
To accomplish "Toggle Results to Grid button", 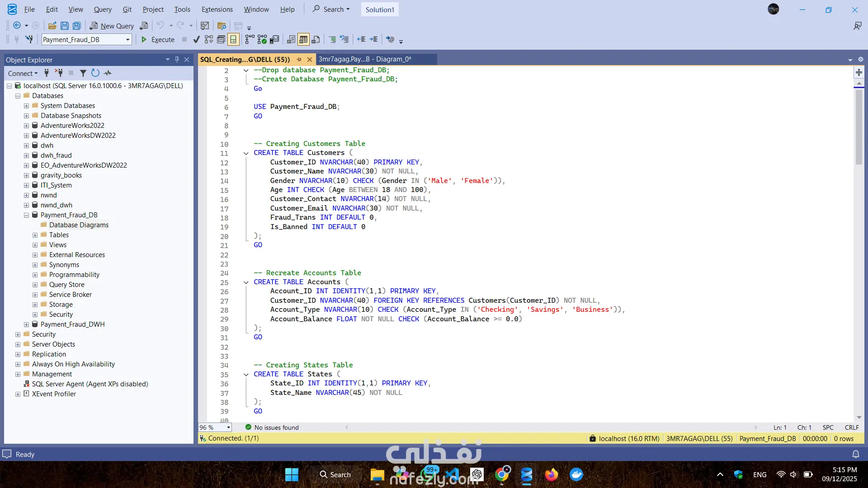I will [303, 40].
